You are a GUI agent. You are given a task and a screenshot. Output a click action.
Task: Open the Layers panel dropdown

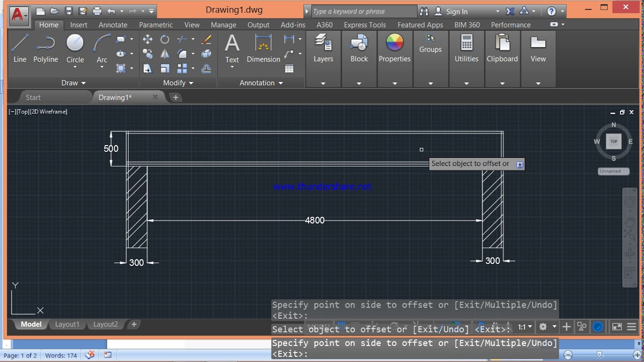pyautogui.click(x=323, y=83)
